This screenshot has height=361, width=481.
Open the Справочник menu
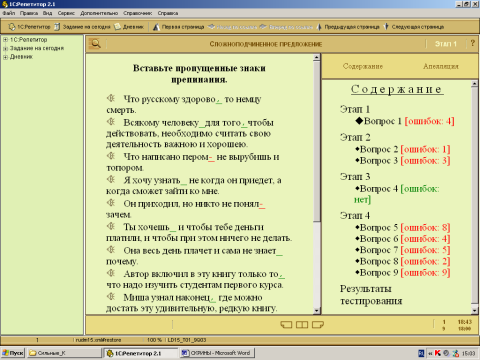138,13
